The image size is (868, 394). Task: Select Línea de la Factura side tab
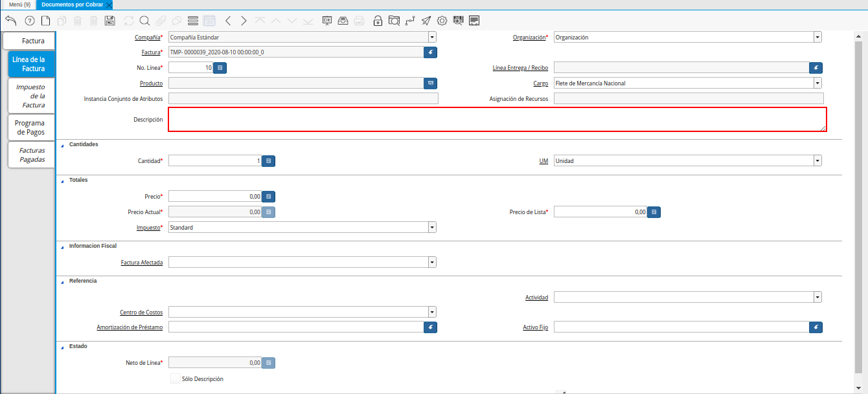(x=32, y=64)
